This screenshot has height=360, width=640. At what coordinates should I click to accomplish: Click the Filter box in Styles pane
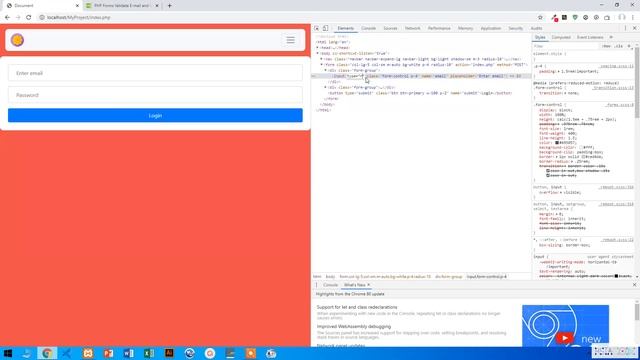coord(565,47)
